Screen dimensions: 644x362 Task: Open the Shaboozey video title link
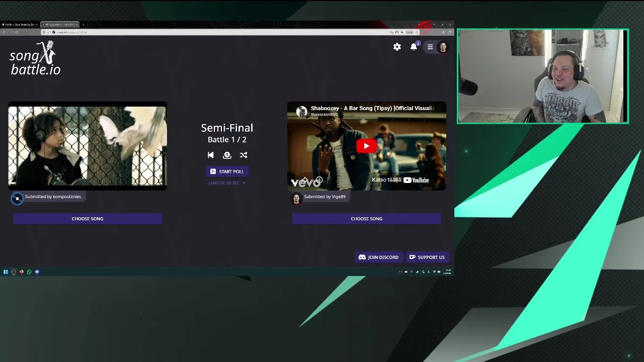tap(372, 108)
